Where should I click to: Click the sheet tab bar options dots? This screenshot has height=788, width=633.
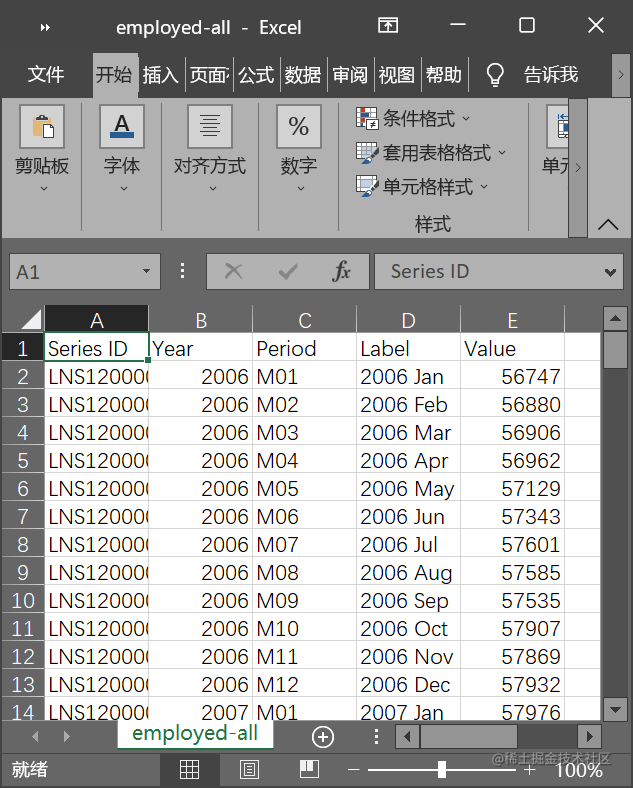[376, 737]
